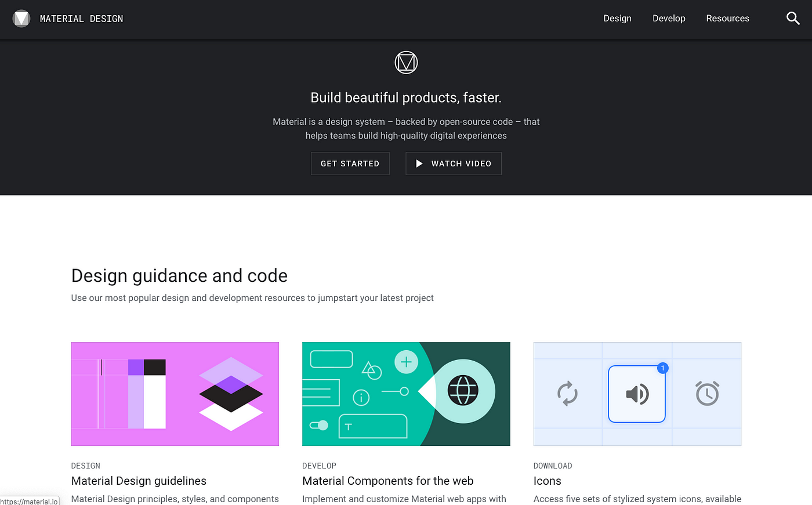
Task: Click the pink Design card thumbnail
Action: [x=175, y=394]
